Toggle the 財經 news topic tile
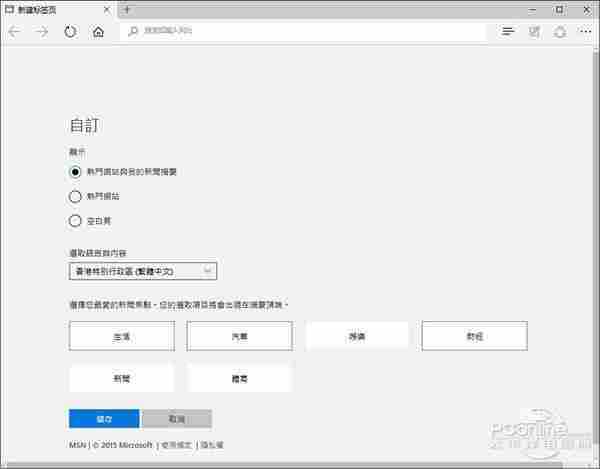600x469 pixels. click(x=474, y=337)
